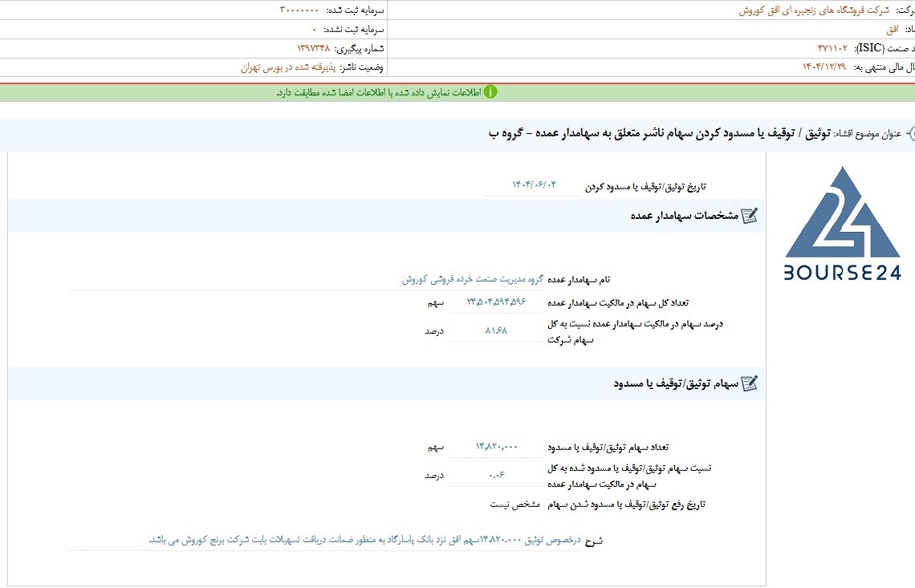
Task: Click the disclosure title ending in گروه ب
Action: coord(660,134)
